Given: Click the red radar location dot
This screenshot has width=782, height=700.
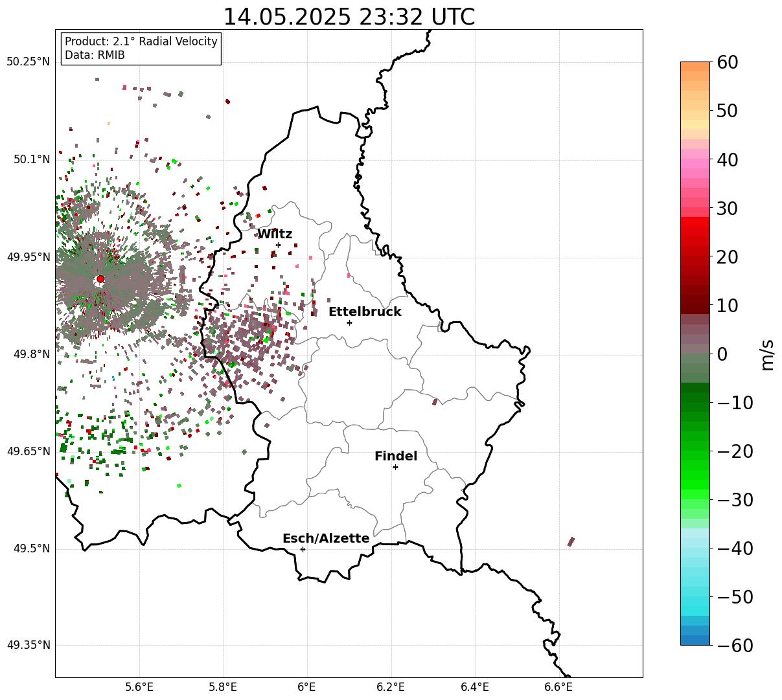Looking at the screenshot, I should point(100,279).
